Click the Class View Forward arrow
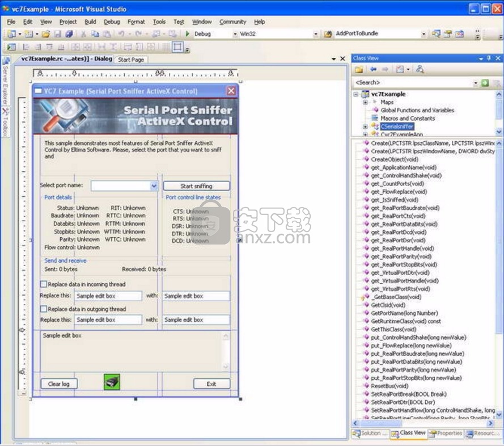The image size is (504, 446). pyautogui.click(x=385, y=69)
